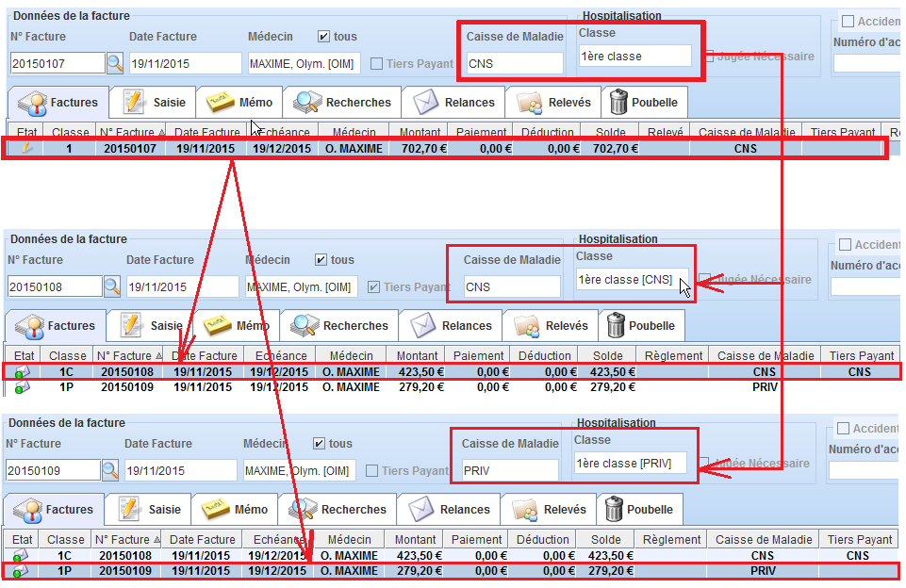This screenshot has width=906, height=588.
Task: Switch to the Recherches tab above the 20150107 row
Action: [x=340, y=102]
